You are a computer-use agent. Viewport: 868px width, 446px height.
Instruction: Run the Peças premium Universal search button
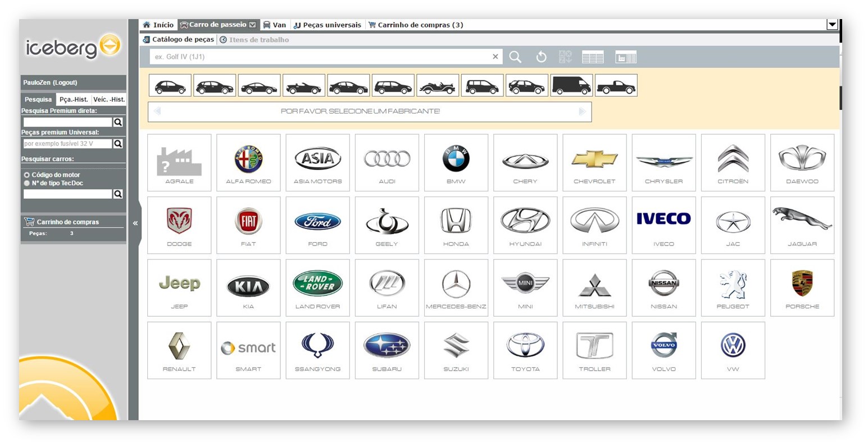click(x=118, y=144)
